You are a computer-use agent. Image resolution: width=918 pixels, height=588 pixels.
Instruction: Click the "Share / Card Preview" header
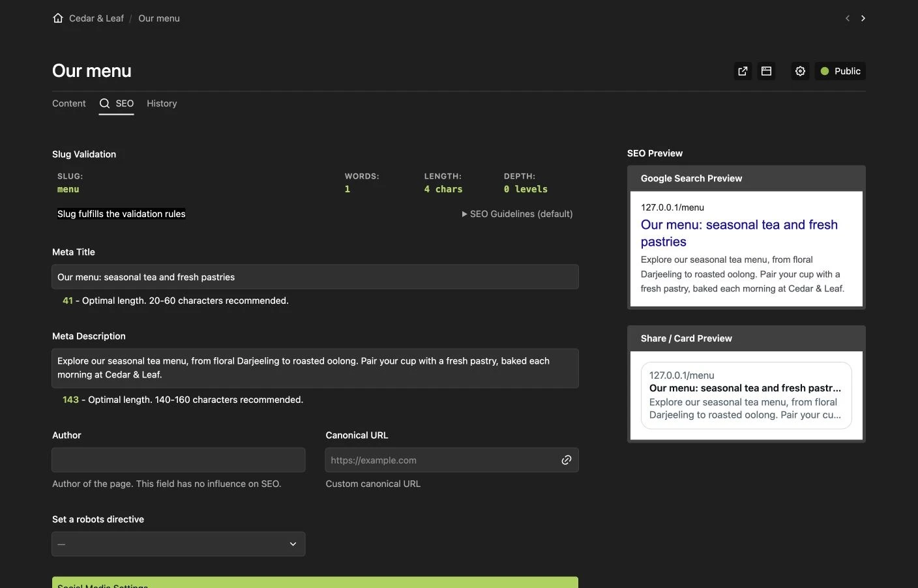point(747,338)
